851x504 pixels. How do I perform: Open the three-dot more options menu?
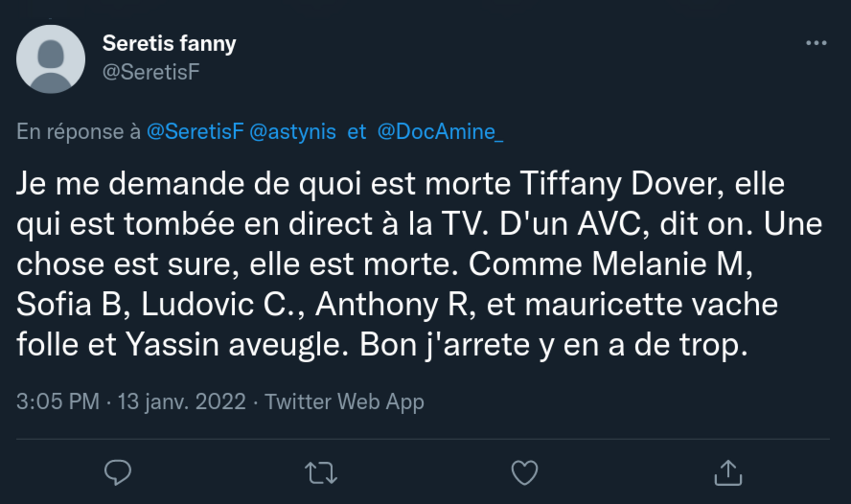[x=816, y=43]
